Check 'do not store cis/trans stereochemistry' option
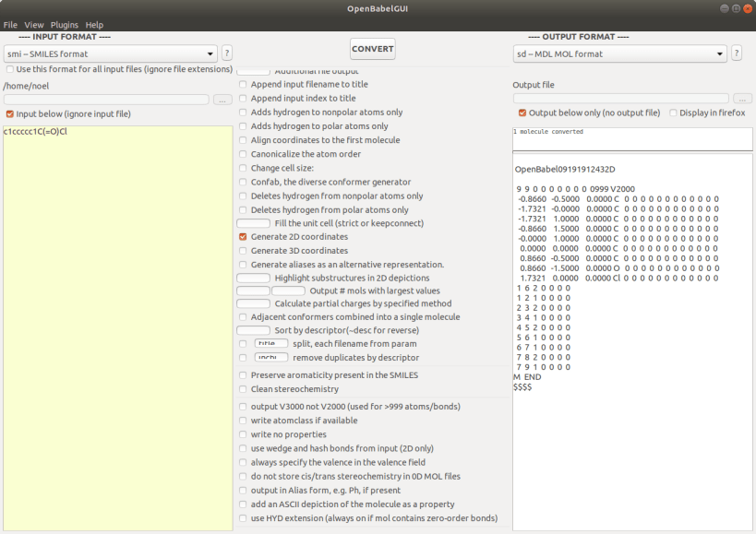The height and width of the screenshot is (534, 756). (243, 476)
